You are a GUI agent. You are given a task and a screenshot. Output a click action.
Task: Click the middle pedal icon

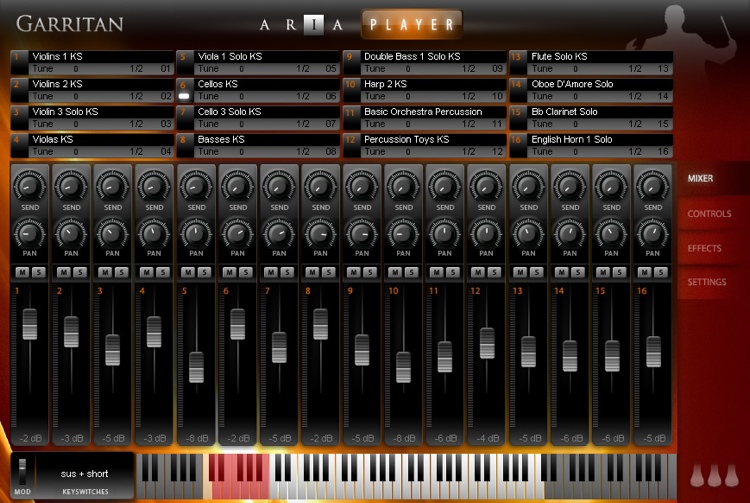pos(714,475)
